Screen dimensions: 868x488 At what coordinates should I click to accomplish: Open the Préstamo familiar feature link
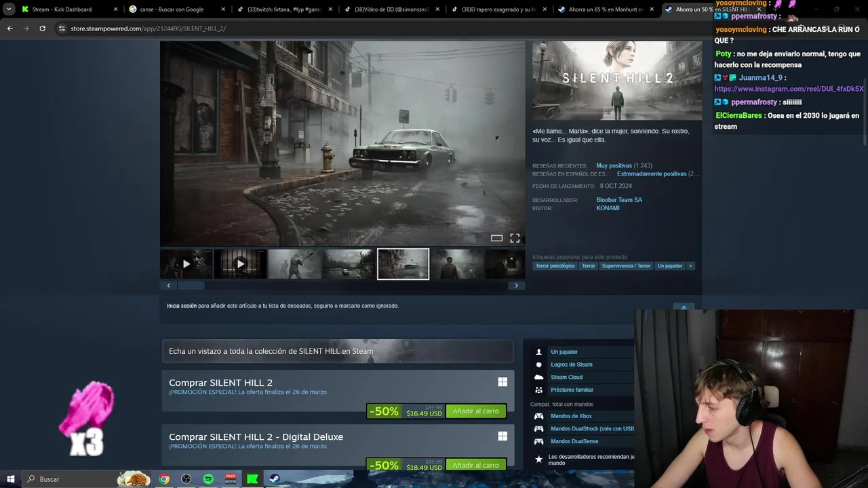click(x=572, y=390)
